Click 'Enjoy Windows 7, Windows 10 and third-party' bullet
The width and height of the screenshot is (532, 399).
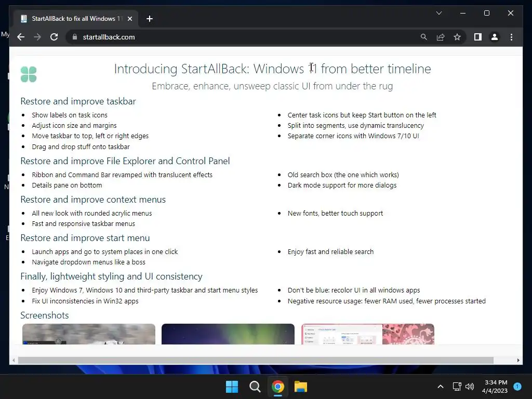[145, 290]
